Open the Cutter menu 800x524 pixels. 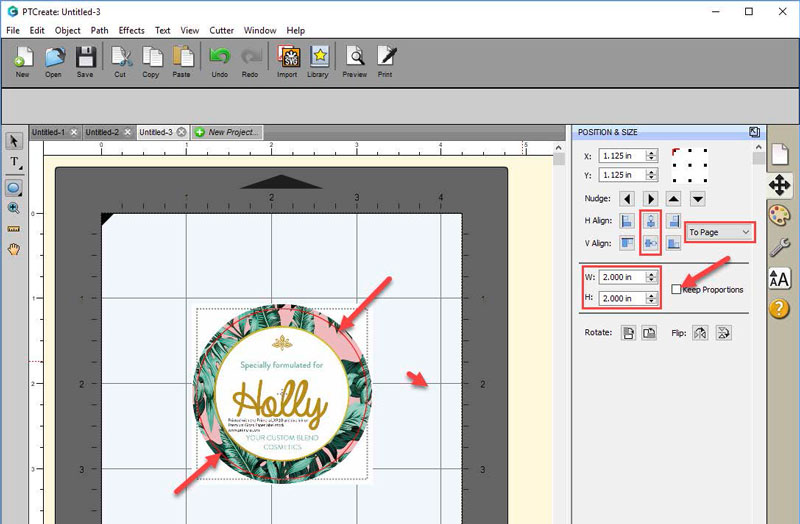[x=221, y=31]
